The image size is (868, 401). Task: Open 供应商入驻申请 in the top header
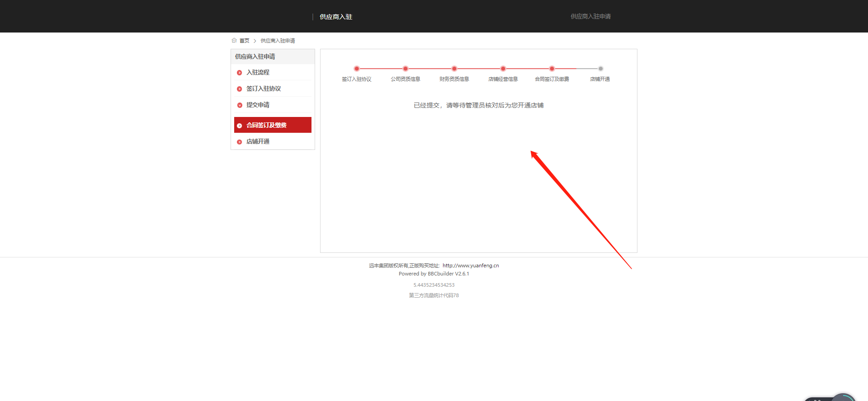590,16
